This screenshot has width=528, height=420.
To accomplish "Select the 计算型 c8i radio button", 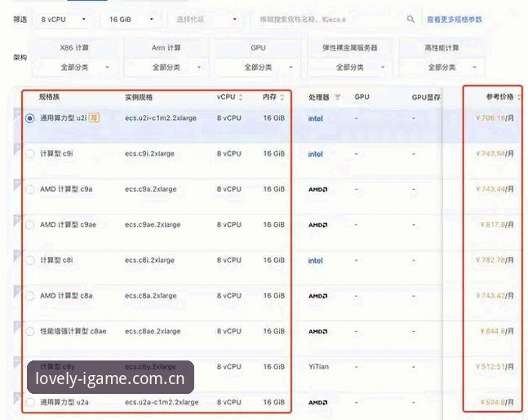I will point(30,260).
